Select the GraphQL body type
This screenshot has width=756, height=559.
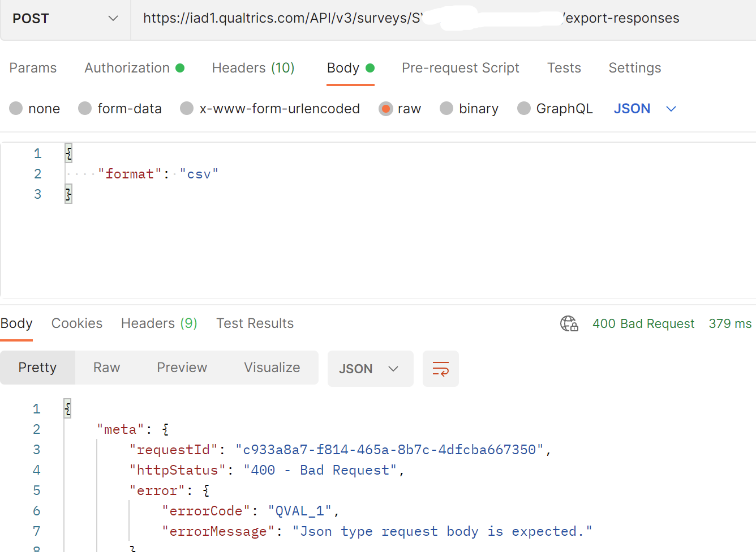click(x=555, y=108)
